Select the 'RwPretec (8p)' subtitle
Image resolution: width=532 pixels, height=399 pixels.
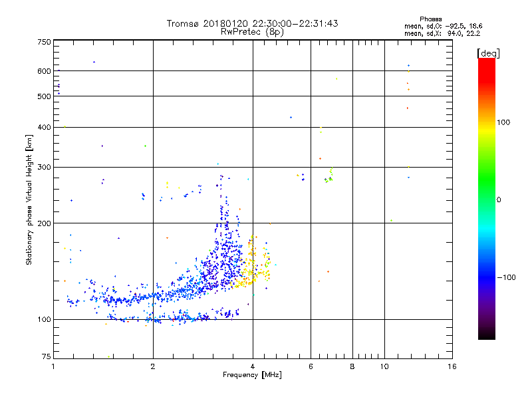(x=252, y=32)
